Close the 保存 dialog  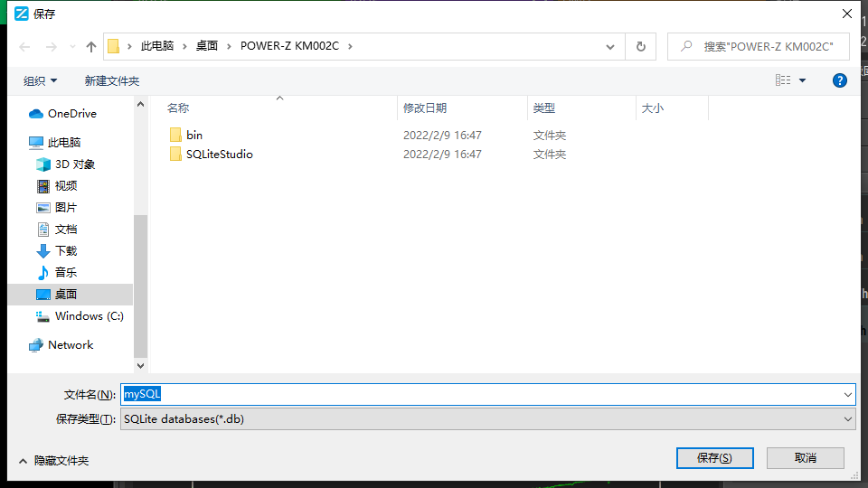coord(847,14)
